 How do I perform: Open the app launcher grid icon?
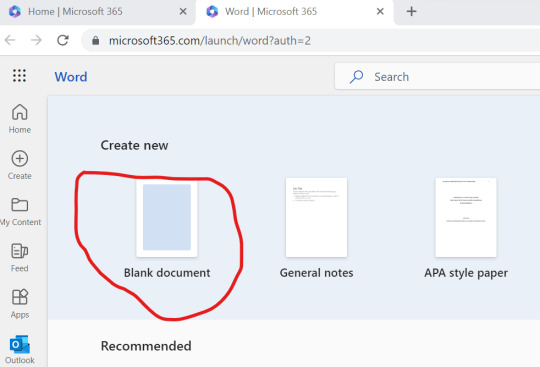tap(19, 75)
